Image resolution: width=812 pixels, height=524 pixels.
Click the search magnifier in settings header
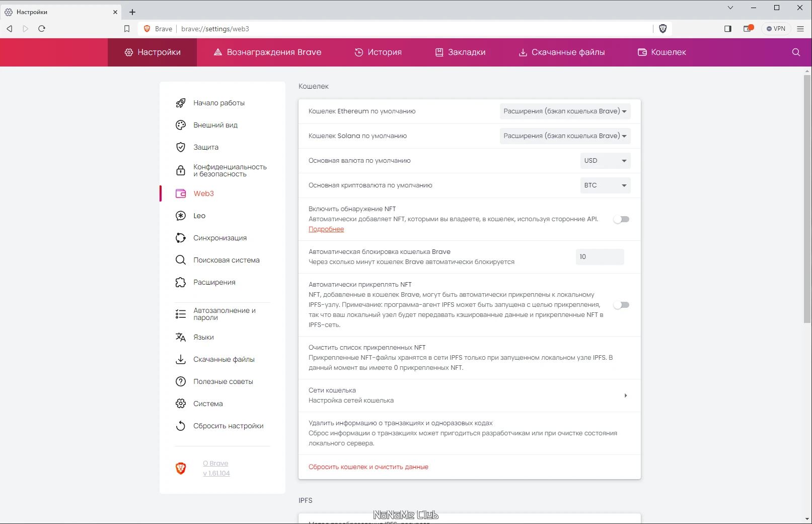click(x=796, y=52)
